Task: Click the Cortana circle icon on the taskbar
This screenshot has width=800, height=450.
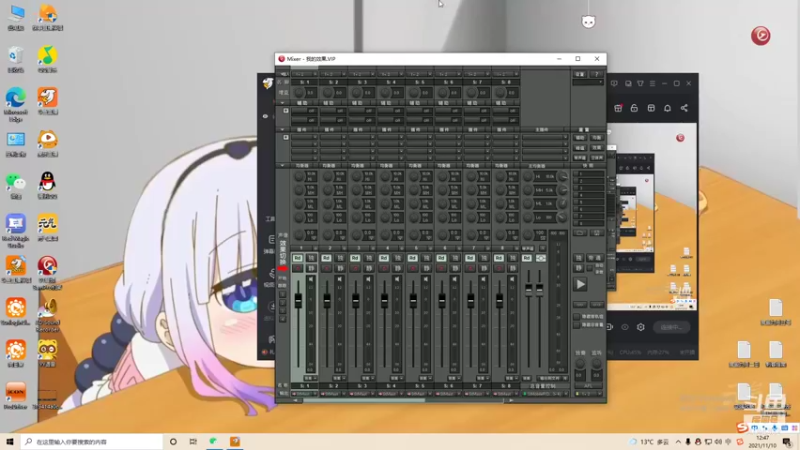Action: (x=173, y=441)
